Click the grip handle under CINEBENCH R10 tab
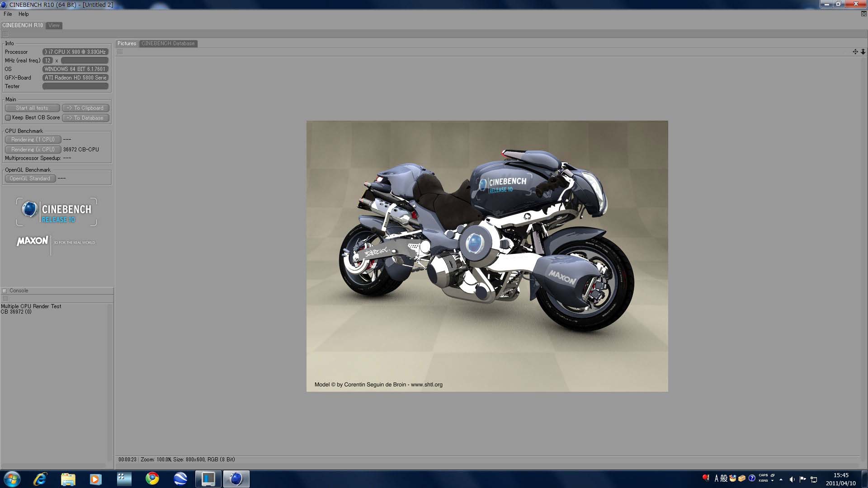868x488 pixels. click(x=5, y=34)
